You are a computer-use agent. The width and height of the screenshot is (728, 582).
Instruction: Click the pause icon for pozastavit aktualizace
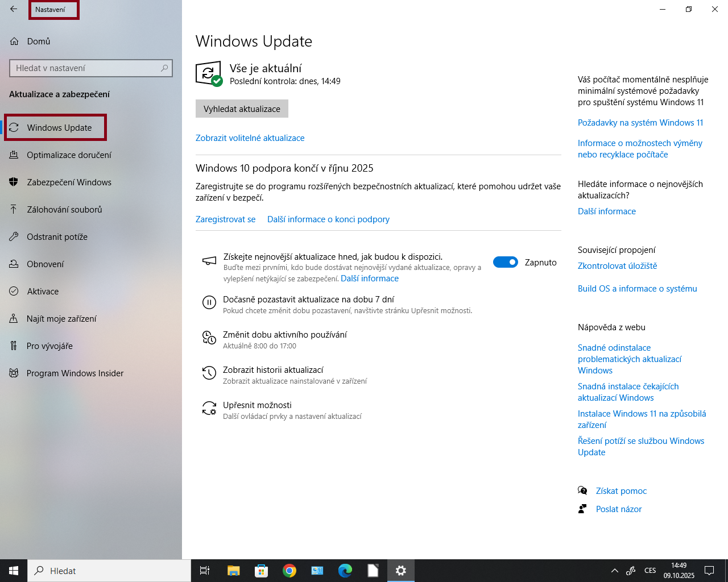pyautogui.click(x=209, y=302)
